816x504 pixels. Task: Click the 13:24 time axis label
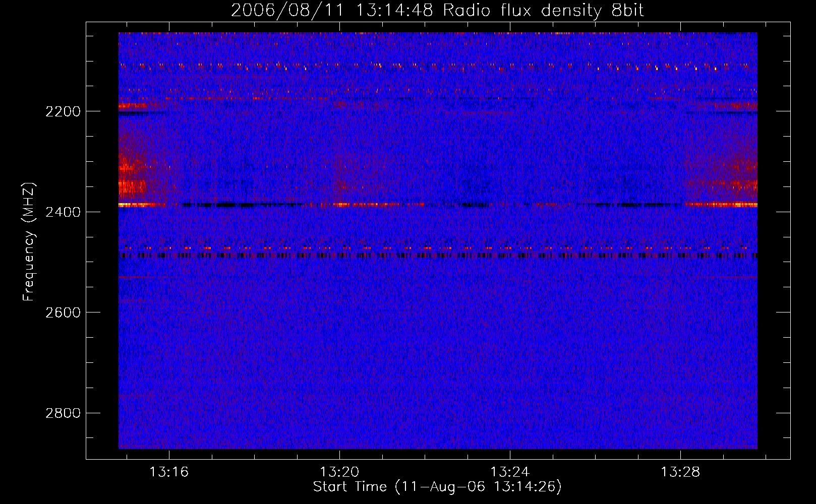coord(510,472)
